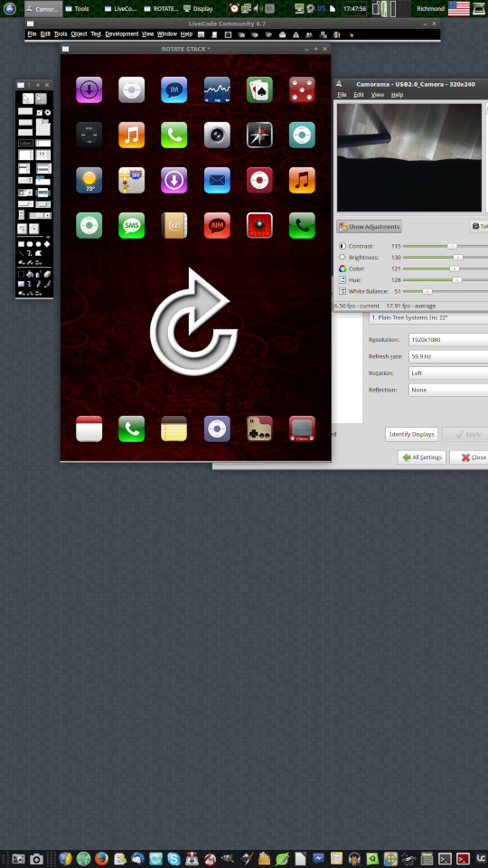The image size is (488, 868).
Task: Click '6.50 fps - current' in Camorama status bar
Action: click(x=357, y=307)
